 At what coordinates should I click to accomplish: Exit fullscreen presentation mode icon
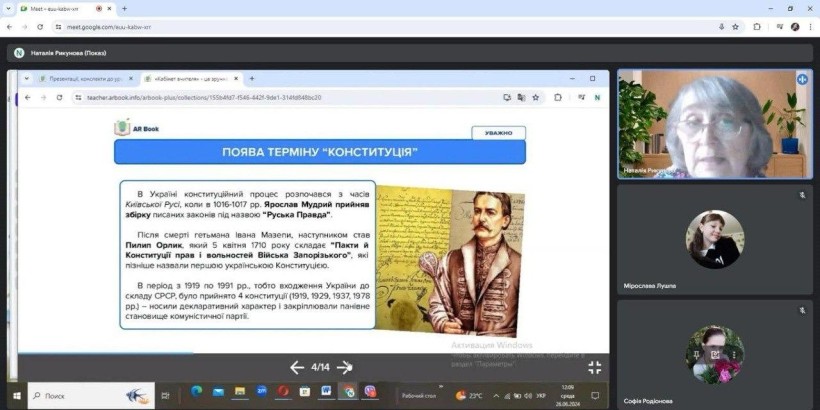coord(595,368)
